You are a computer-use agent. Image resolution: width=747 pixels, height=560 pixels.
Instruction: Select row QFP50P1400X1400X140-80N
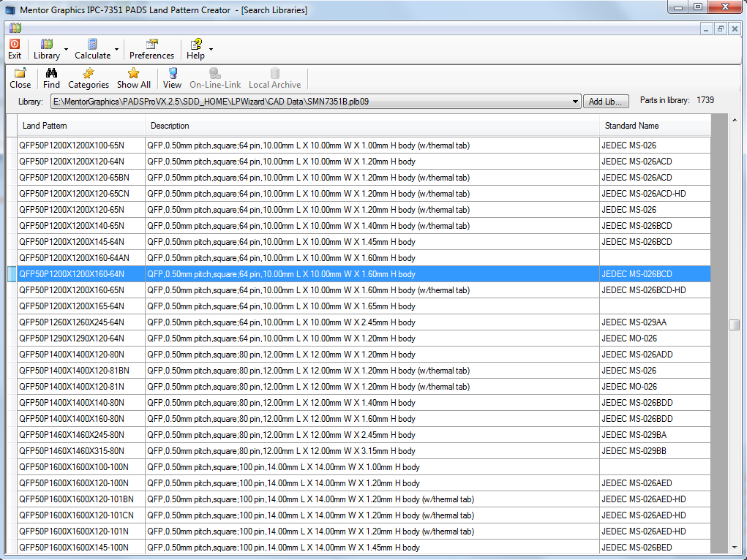[x=364, y=402]
